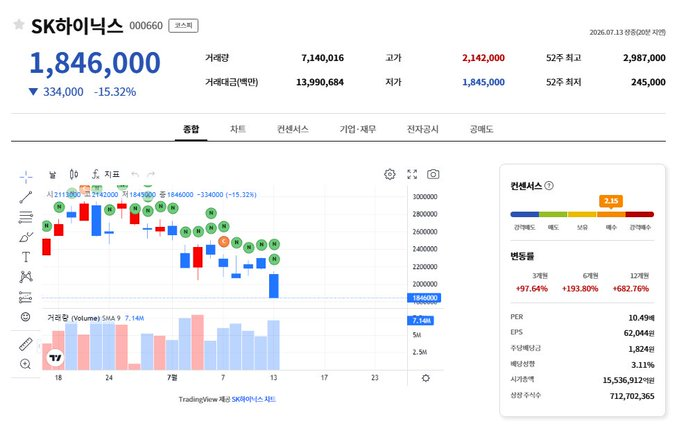Click the 3개월 change +97.64%
This screenshot has height=426, width=679.
click(x=532, y=288)
